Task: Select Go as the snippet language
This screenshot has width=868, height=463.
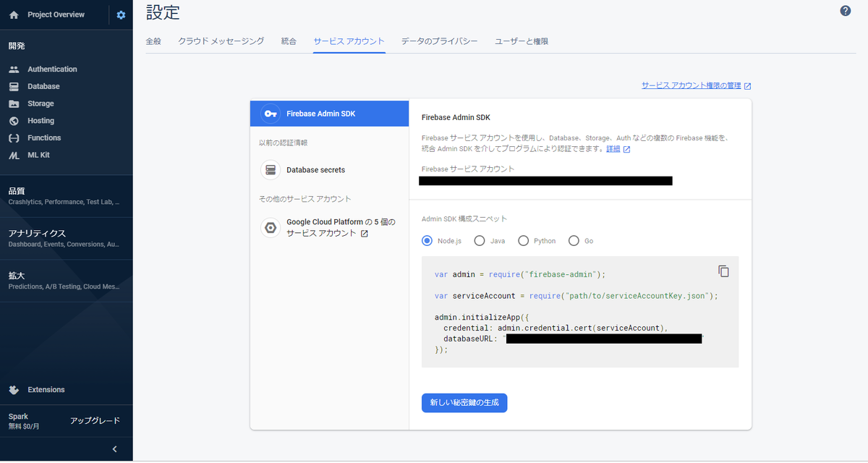Action: pos(574,240)
